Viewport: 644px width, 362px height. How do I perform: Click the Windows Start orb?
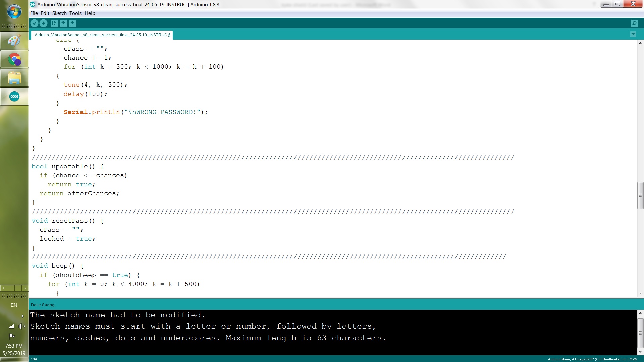(x=14, y=12)
